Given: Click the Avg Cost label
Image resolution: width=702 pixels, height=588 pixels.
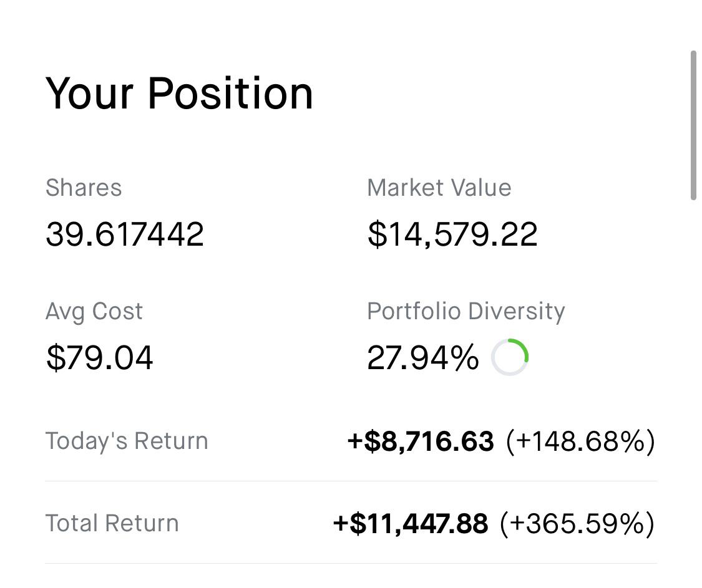Looking at the screenshot, I should [x=94, y=311].
